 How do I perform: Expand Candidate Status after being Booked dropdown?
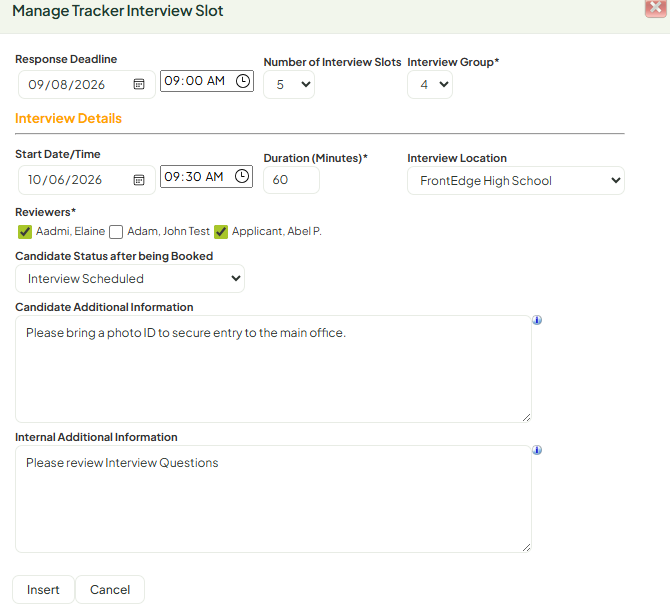point(130,279)
